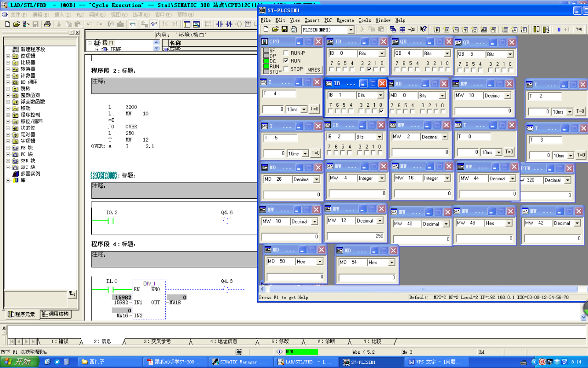This screenshot has width=588, height=368.
Task: Toggle bit 0 checkbox of IB 2
Action: [x=380, y=152]
